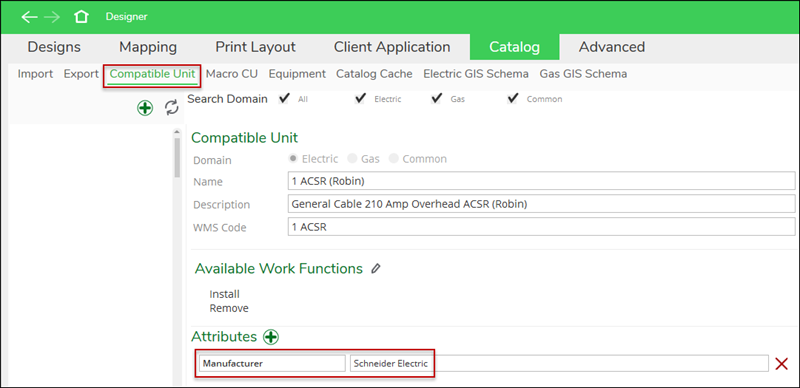Viewport: 800px width, 388px height.
Task: Edit Available Work Functions with the pencil icon
Action: coord(376,269)
